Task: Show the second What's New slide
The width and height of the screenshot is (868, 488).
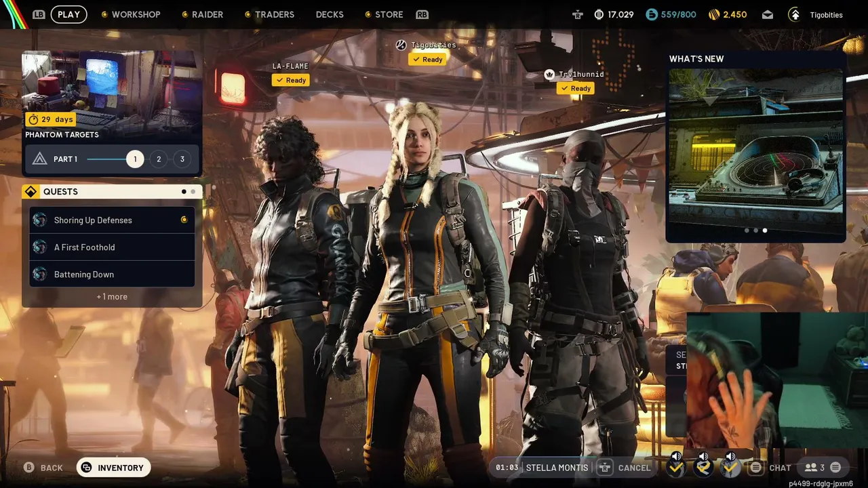Action: [756, 230]
